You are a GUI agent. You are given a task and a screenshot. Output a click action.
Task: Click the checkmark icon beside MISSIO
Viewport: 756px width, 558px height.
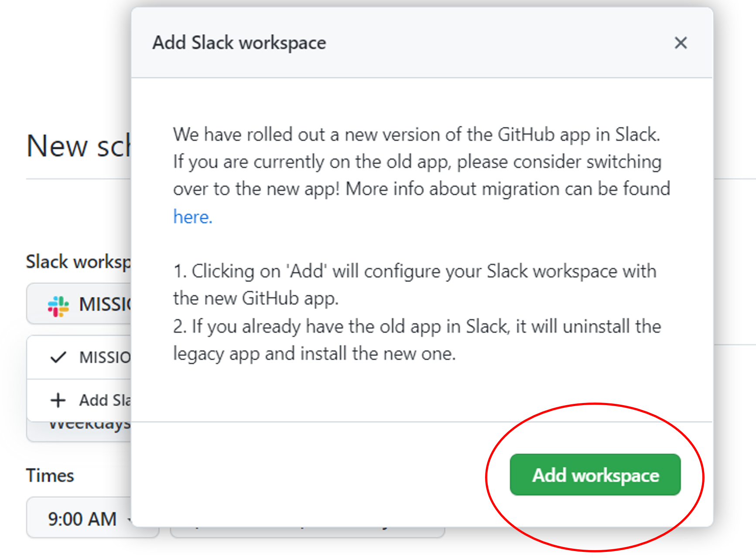[x=58, y=358]
